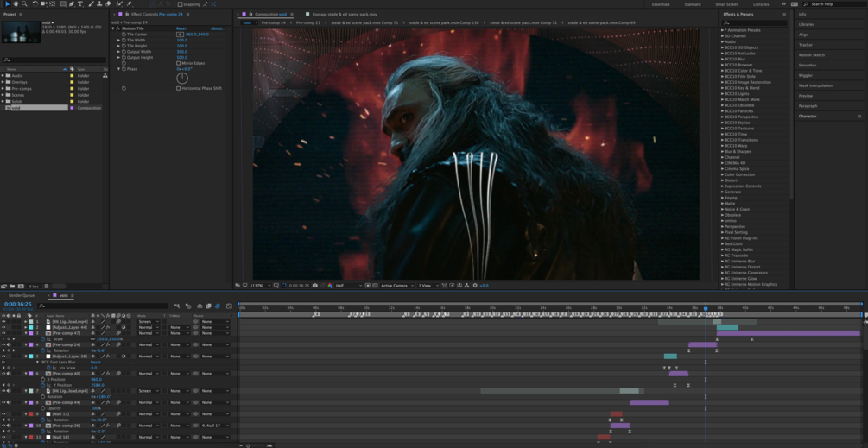Viewport: 868px width, 448px height.
Task: Expand the BCC10 Particles effects category
Action: point(722,110)
